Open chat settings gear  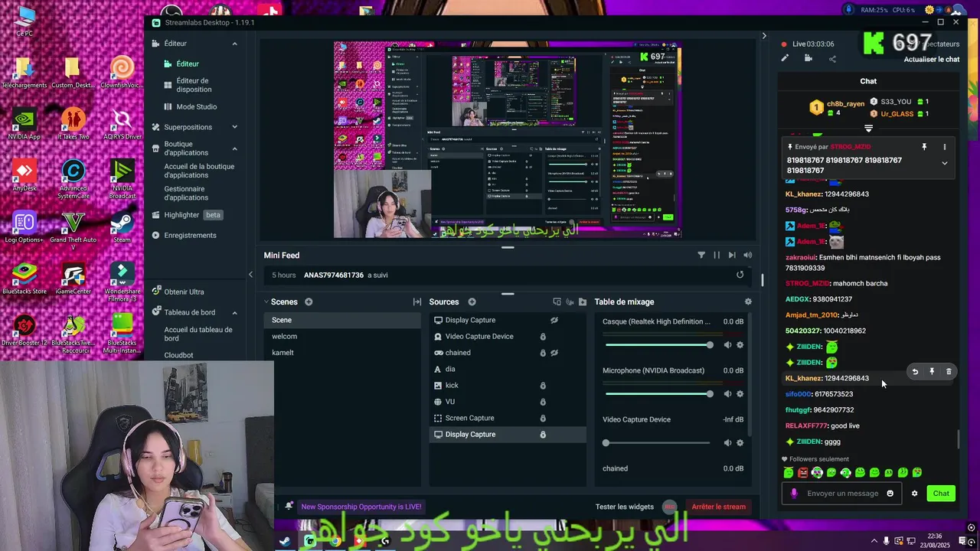[x=914, y=494]
